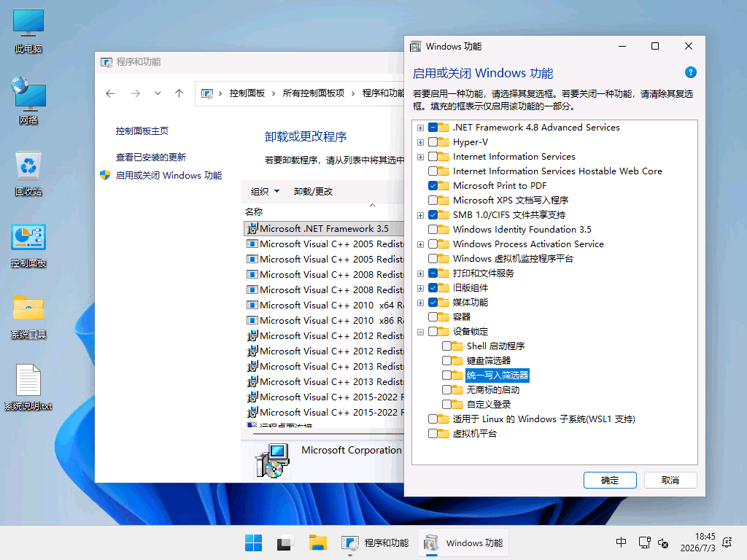Expand Windows Process Activation Service node

(420, 244)
